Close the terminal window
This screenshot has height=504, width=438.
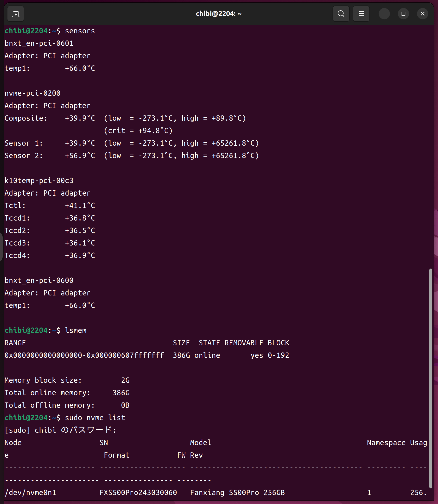(x=422, y=14)
